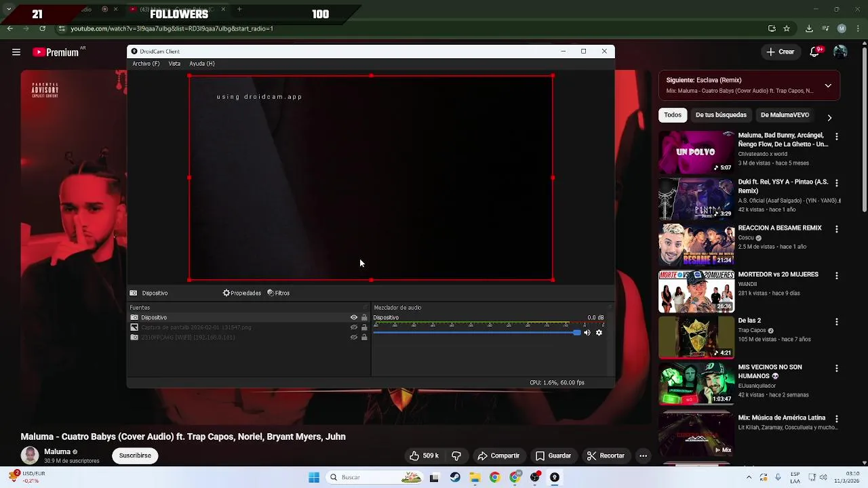Mute Dispositivo audio with the speaker icon
The height and width of the screenshot is (488, 868).
pos(587,333)
